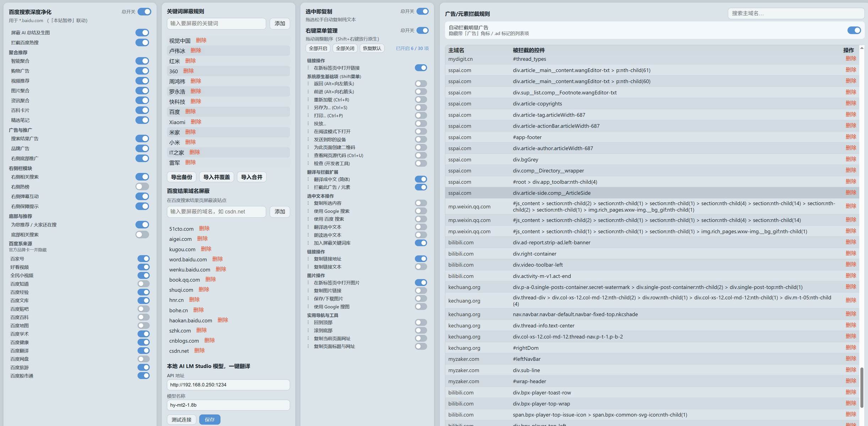Toggle the 右键菜单管理 master switch

coord(422,31)
